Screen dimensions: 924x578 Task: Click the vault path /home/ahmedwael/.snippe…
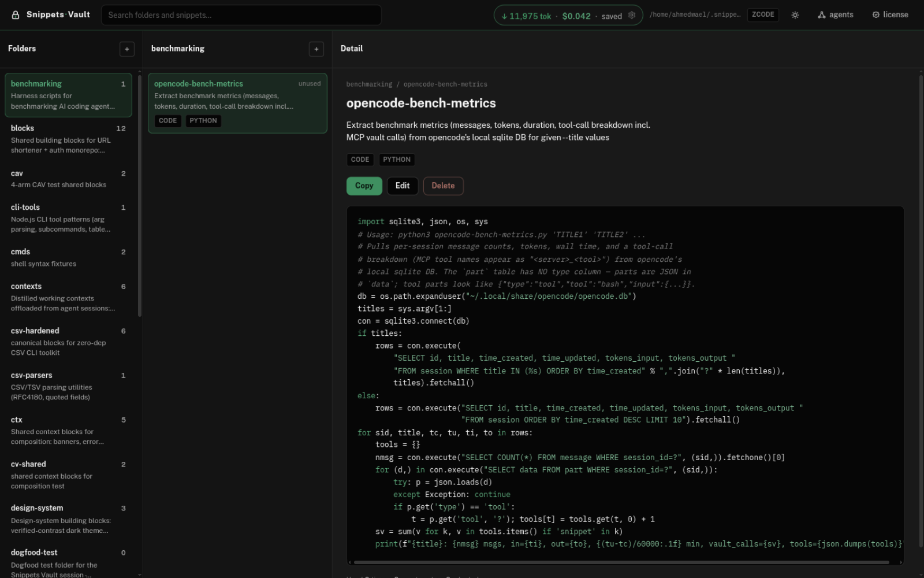pos(695,15)
